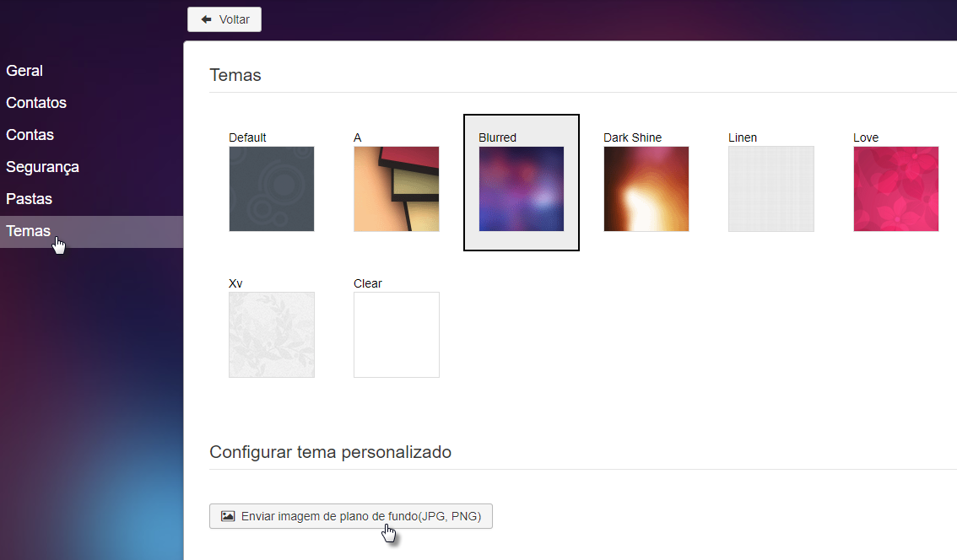Click the 'Configurar tema personalizado' heading

click(x=330, y=452)
